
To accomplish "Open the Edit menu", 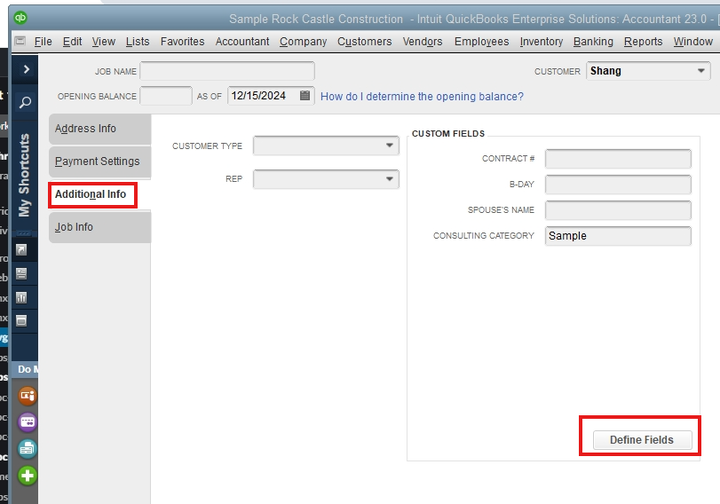I will click(72, 41).
